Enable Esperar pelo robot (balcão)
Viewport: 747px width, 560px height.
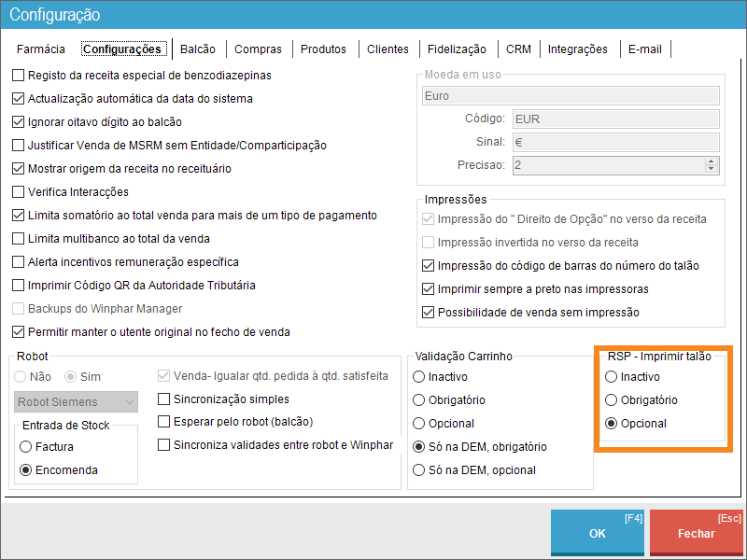tap(164, 422)
